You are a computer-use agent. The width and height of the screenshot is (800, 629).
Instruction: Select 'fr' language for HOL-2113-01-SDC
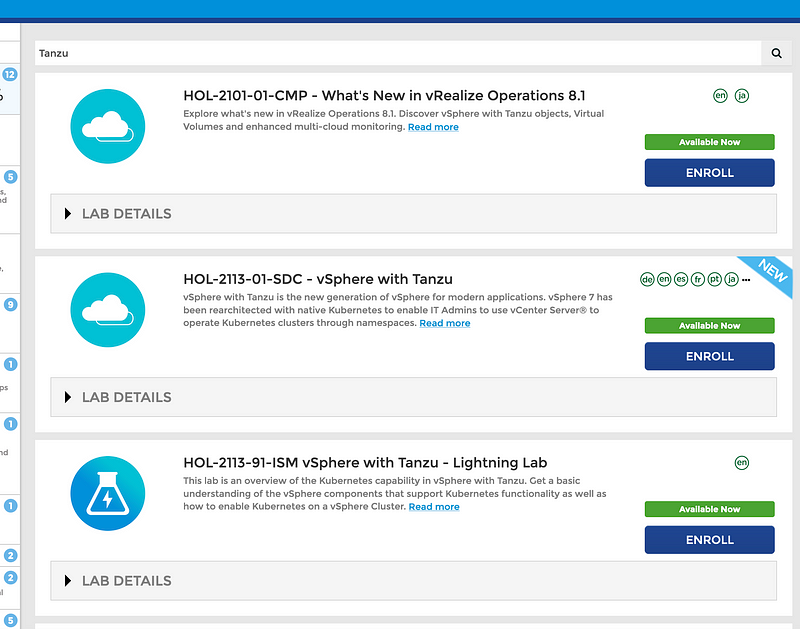point(697,279)
